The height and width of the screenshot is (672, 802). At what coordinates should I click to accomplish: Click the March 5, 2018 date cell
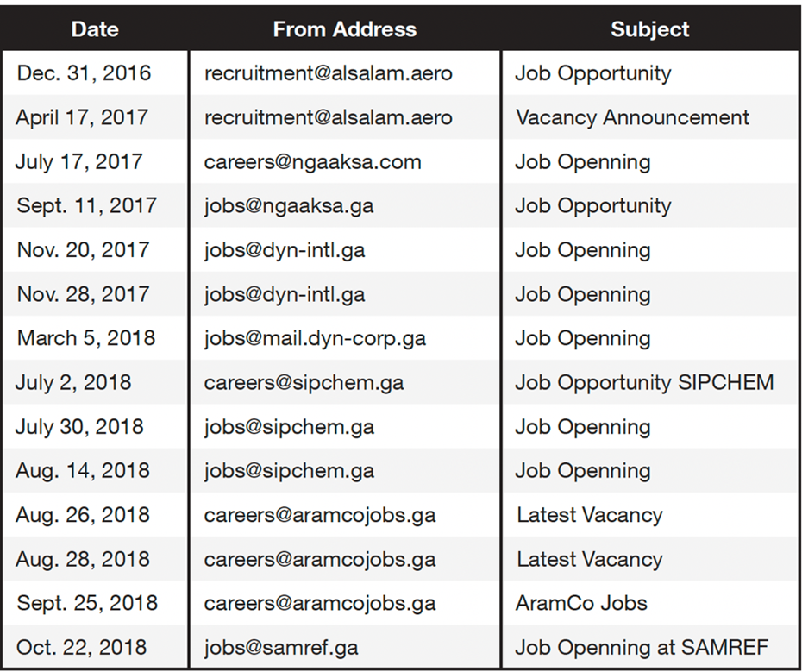pos(86,338)
